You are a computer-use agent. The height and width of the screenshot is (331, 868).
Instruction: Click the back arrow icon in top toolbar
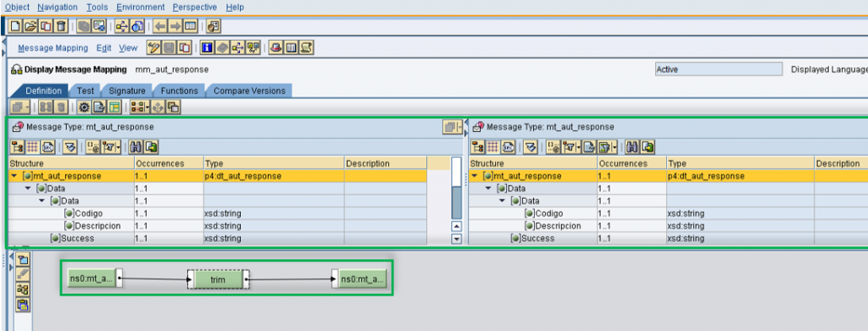point(160,26)
